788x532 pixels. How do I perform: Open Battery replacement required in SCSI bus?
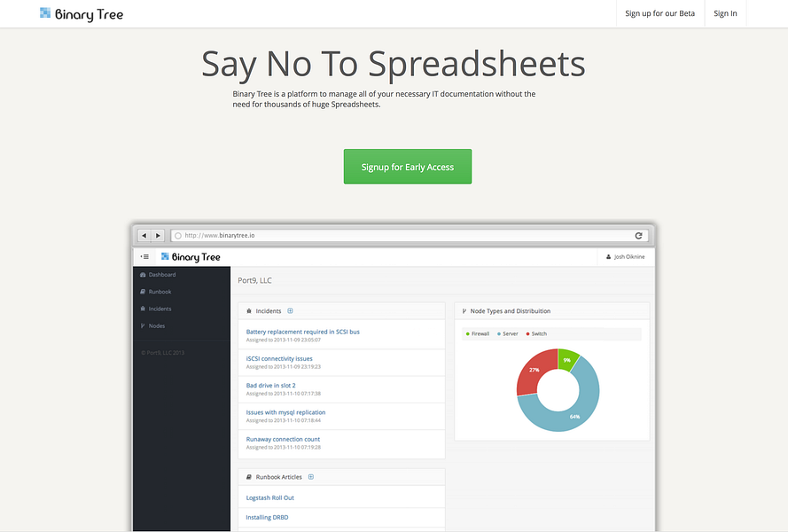point(302,332)
